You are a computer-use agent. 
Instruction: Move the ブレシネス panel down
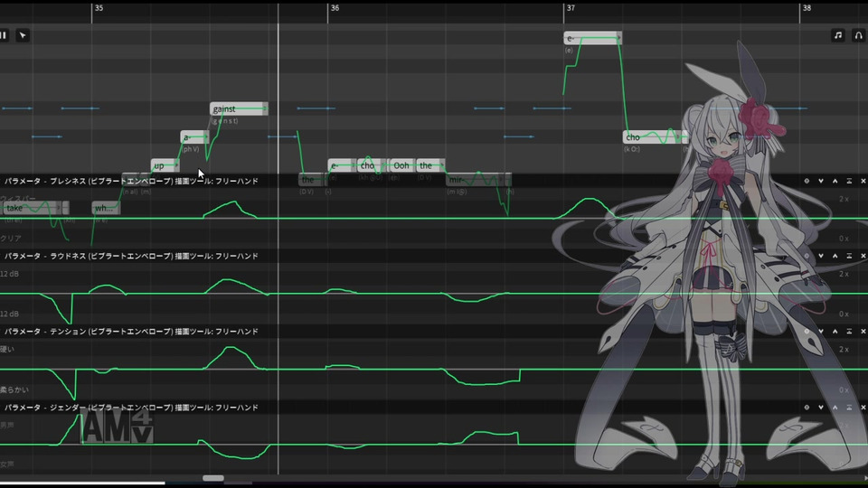(821, 181)
